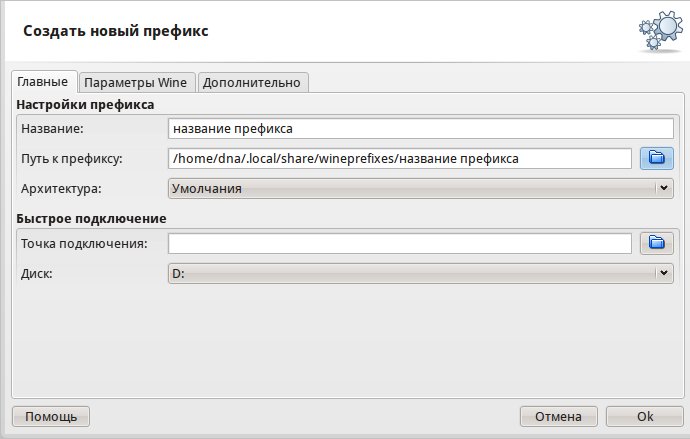The image size is (690, 439).
Task: Open the Архитектура dropdown set to Умолчания
Action: [420, 187]
